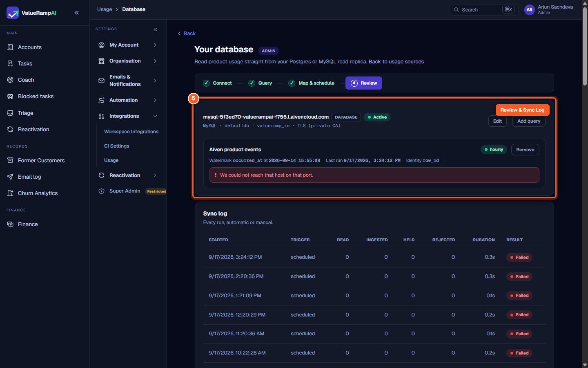
Task: Open CI Settings submenu item
Action: [117, 146]
